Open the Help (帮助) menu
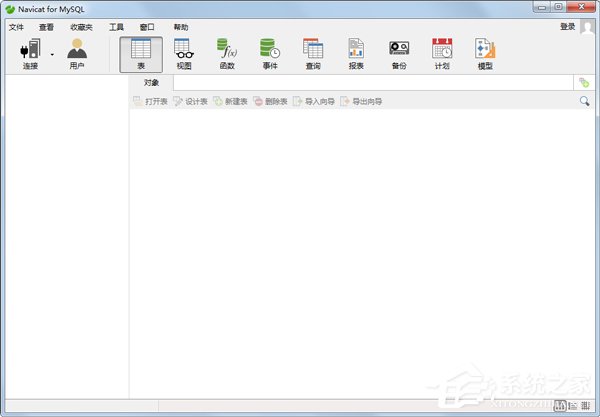600x417 pixels. point(181,27)
